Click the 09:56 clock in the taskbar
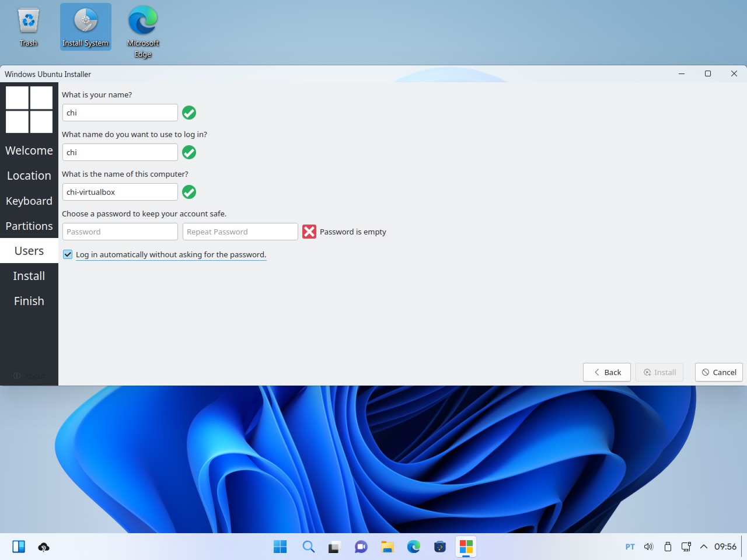Image resolution: width=747 pixels, height=560 pixels. tap(725, 547)
